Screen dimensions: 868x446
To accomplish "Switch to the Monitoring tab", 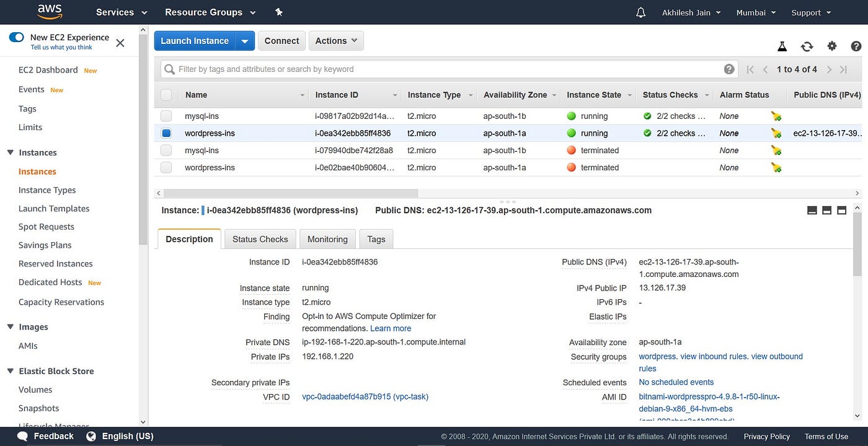I will [x=327, y=239].
